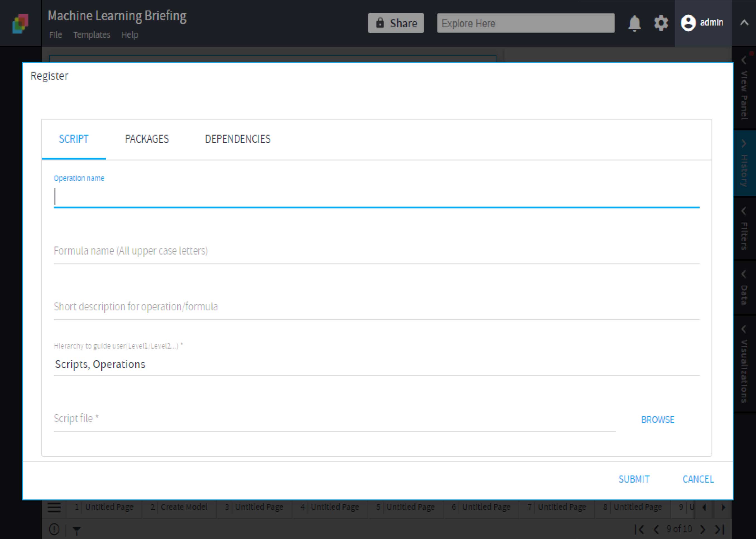
Task: Click the '9 of 10' page counter
Action: click(x=679, y=529)
